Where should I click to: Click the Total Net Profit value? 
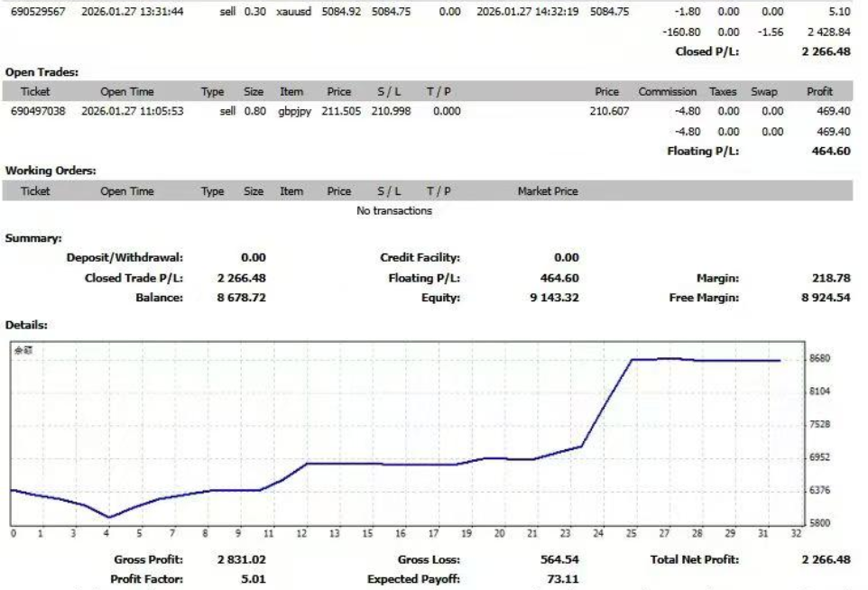click(x=825, y=560)
